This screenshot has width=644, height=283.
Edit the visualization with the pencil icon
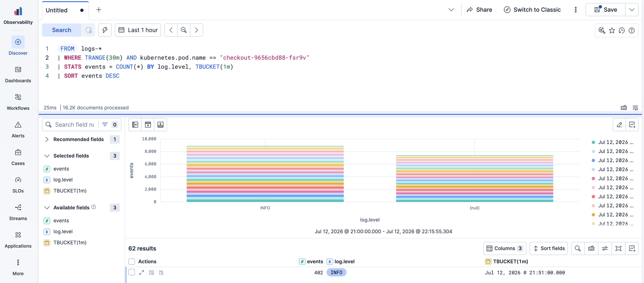click(x=620, y=124)
